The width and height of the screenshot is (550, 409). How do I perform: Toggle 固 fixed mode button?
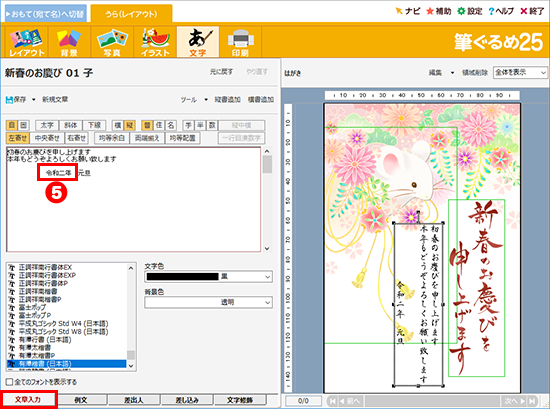click(24, 125)
